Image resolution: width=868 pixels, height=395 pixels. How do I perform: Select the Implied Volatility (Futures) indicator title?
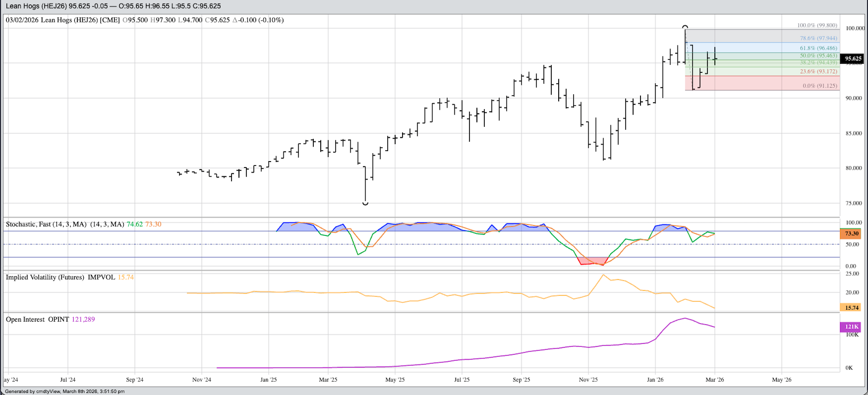[60, 277]
